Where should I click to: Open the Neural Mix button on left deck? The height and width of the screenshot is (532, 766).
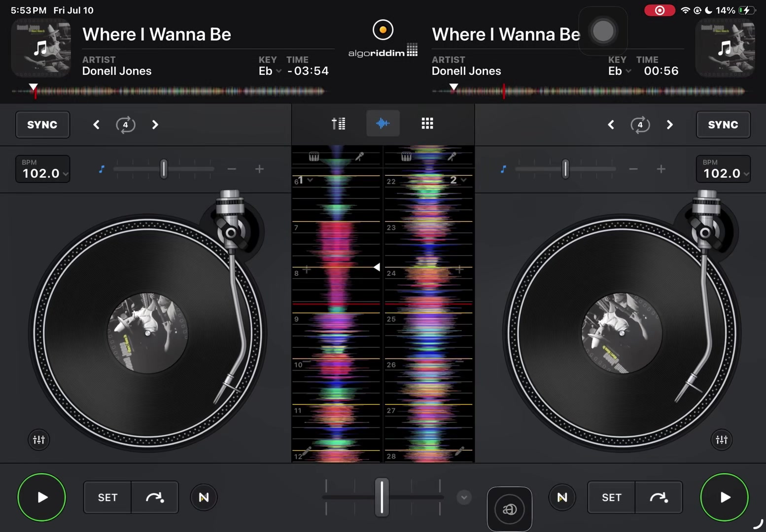[x=204, y=498]
